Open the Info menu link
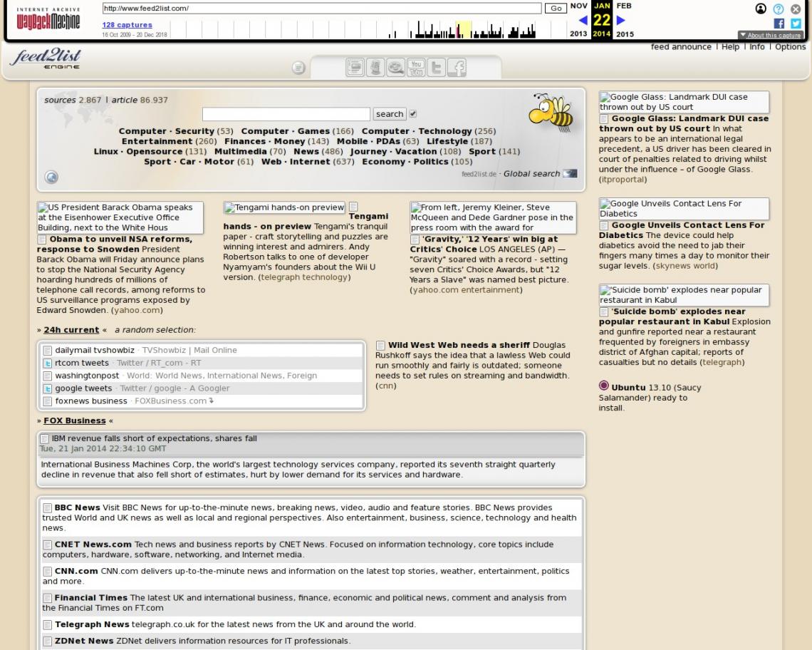Viewport: 812px width, 650px height. [x=756, y=46]
